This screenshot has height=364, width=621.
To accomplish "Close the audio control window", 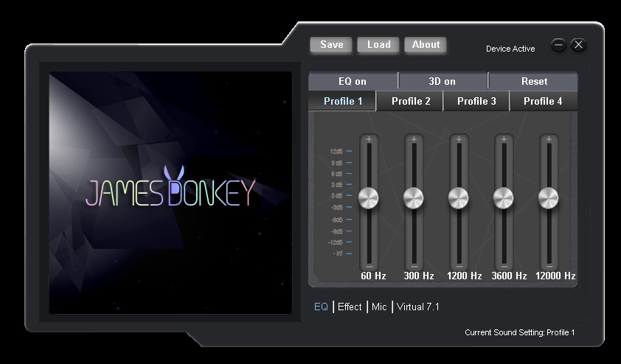I will pos(578,45).
